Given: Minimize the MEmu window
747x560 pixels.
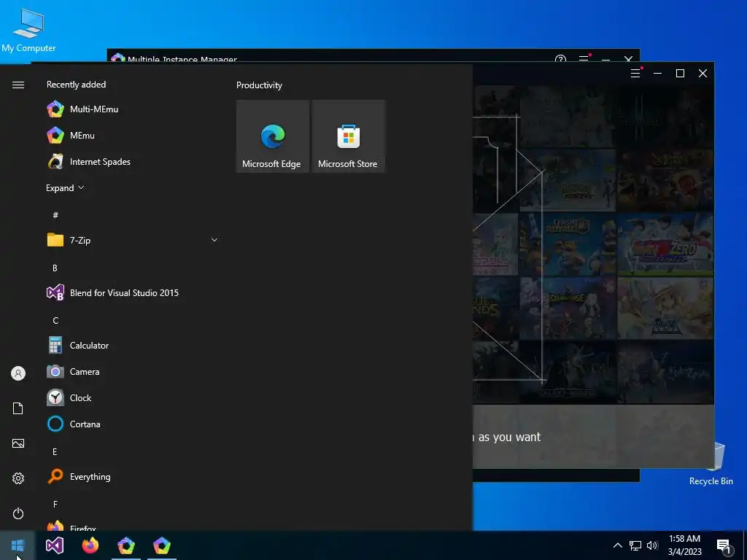Looking at the screenshot, I should 657,73.
